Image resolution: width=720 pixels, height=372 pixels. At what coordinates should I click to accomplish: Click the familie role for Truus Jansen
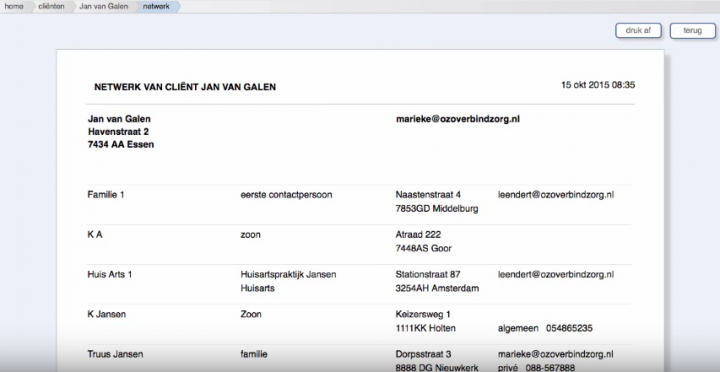tap(253, 355)
